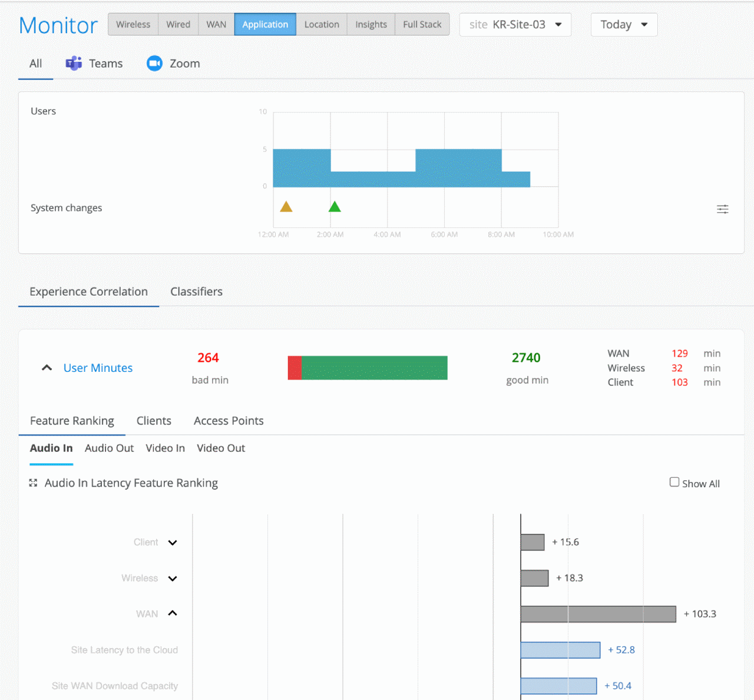Select the Wired monitor tab

click(x=178, y=24)
